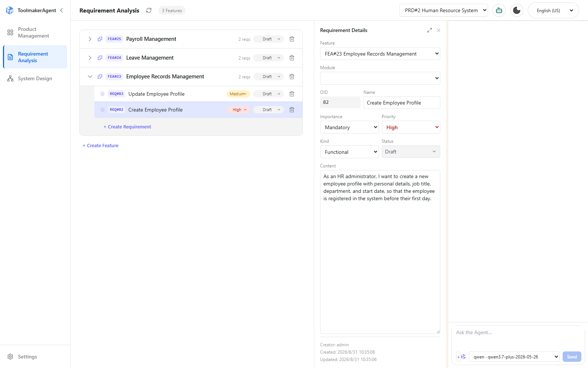Change the High priority badge of REQ#82
588x368 pixels.
click(x=239, y=110)
